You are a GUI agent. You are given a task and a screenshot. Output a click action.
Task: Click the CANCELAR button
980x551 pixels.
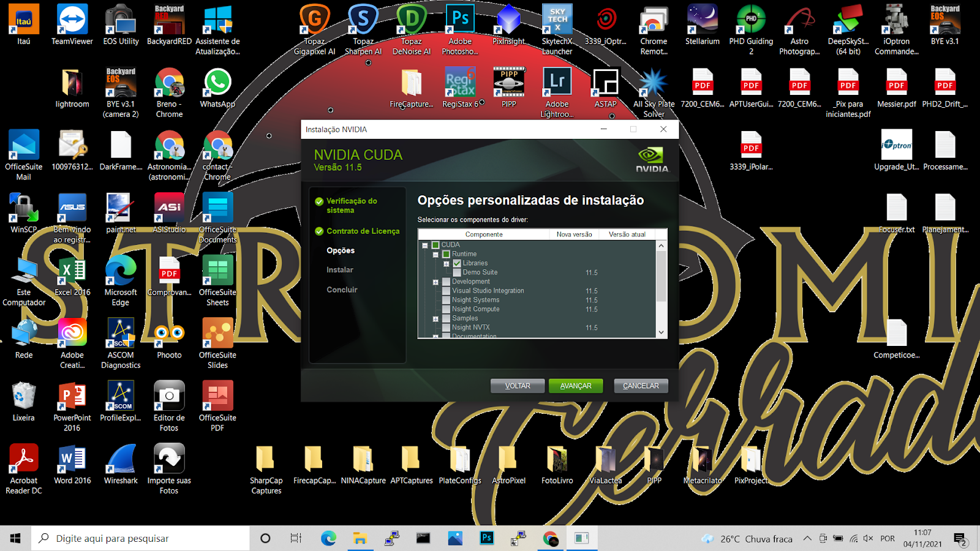[641, 386]
